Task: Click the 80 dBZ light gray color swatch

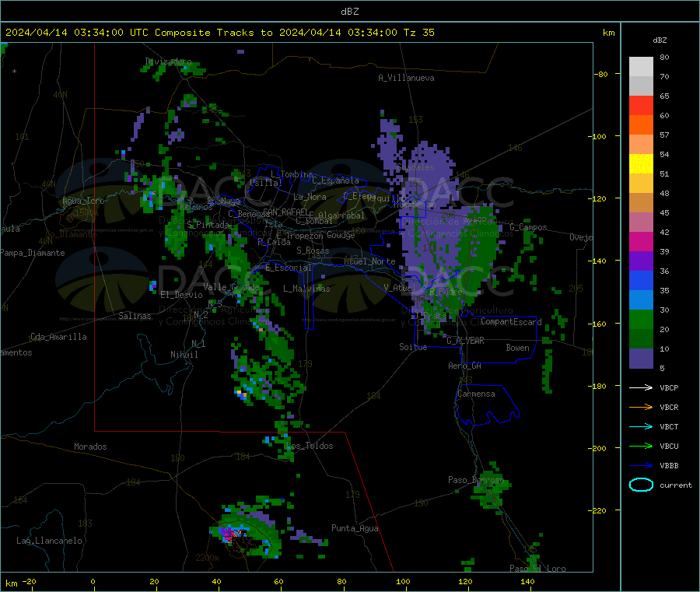Action: tap(641, 67)
